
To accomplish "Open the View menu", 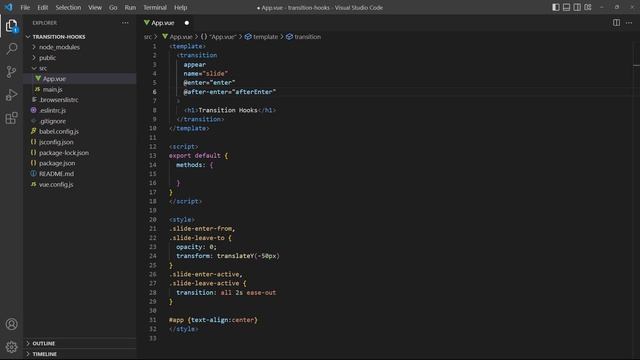I will pyautogui.click(x=95, y=7).
